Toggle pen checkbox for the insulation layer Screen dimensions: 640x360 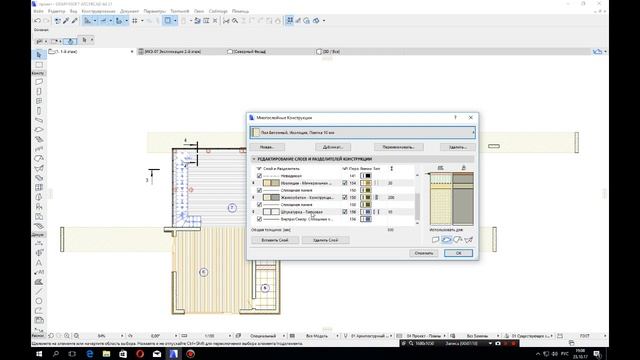[x=345, y=183]
